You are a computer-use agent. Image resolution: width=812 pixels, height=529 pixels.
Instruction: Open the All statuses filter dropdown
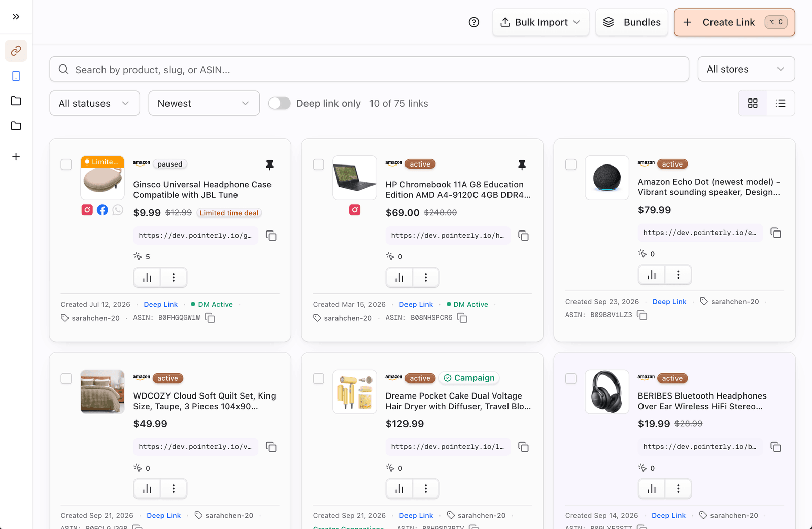(94, 103)
